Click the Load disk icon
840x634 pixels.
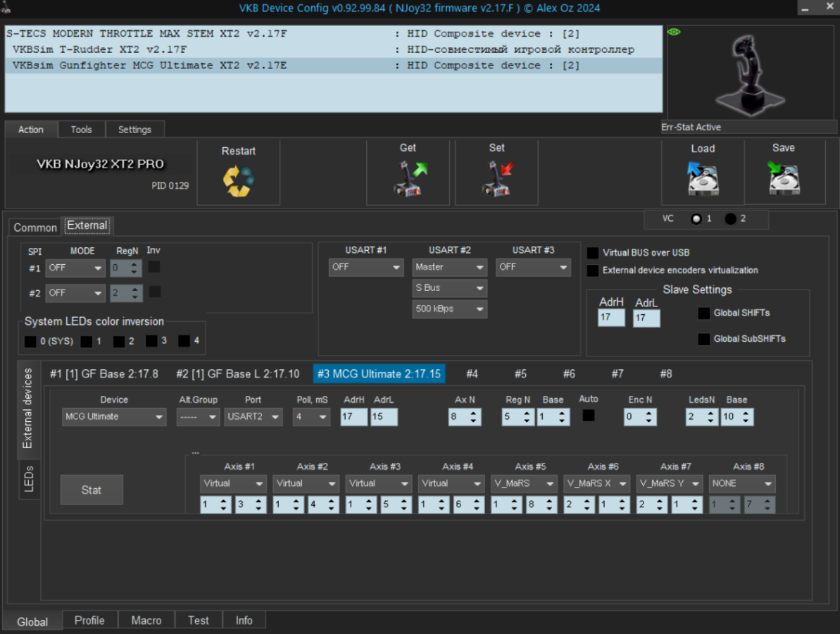click(x=702, y=179)
